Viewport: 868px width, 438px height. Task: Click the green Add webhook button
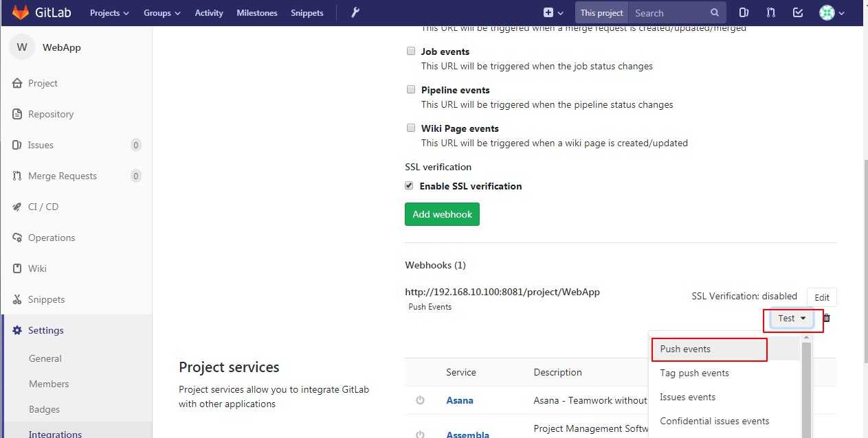(x=442, y=214)
